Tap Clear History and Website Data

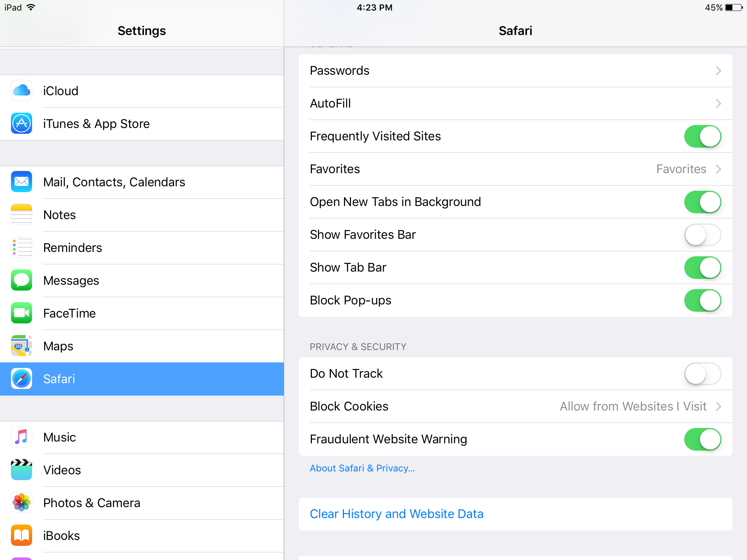click(x=396, y=514)
